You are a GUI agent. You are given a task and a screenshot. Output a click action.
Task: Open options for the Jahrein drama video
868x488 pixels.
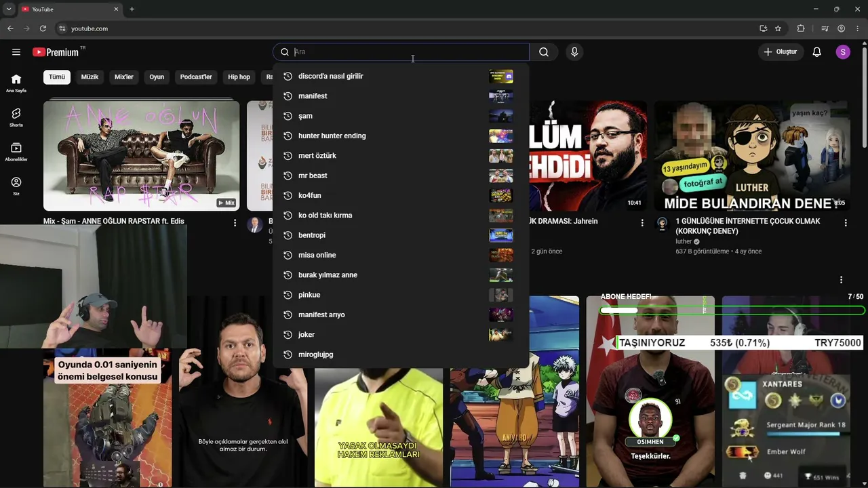tap(642, 222)
